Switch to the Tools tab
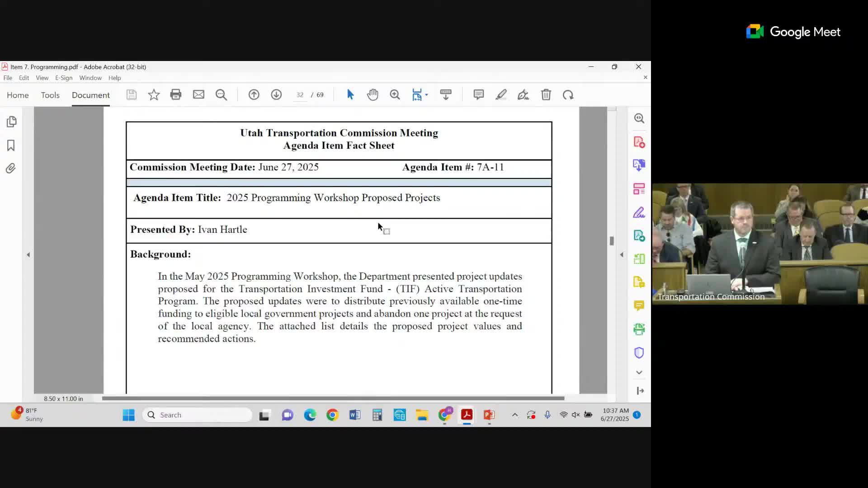The width and height of the screenshot is (868, 488). tap(50, 95)
